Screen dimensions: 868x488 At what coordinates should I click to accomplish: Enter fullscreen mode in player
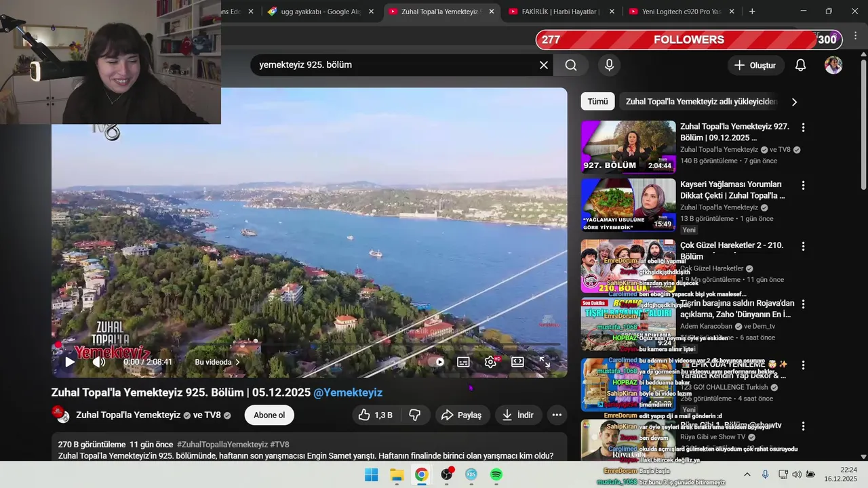545,362
